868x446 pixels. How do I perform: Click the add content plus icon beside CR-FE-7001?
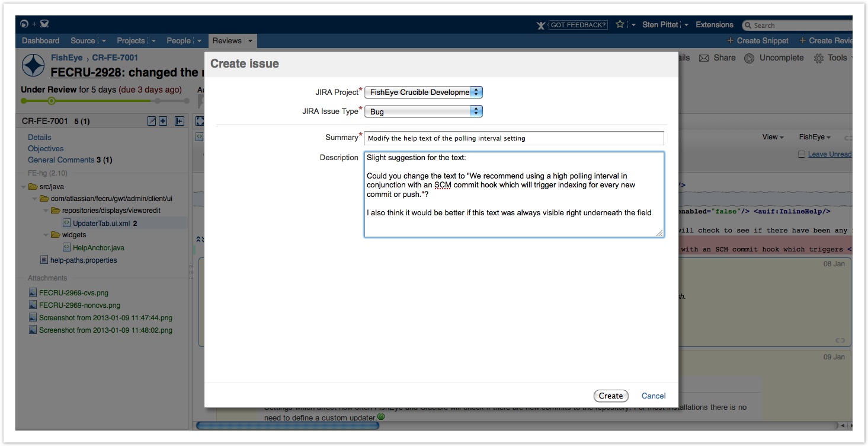click(x=163, y=121)
